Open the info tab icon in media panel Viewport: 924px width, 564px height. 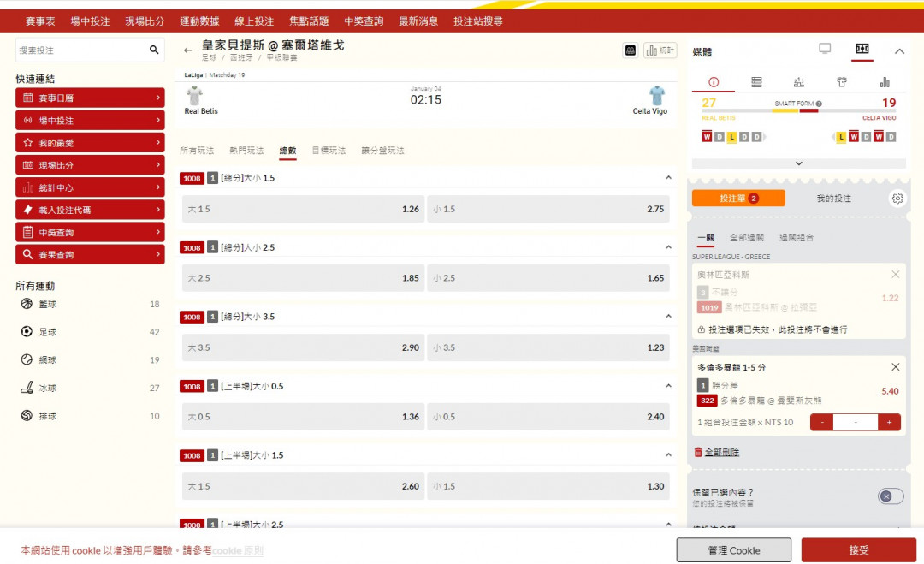coord(714,82)
